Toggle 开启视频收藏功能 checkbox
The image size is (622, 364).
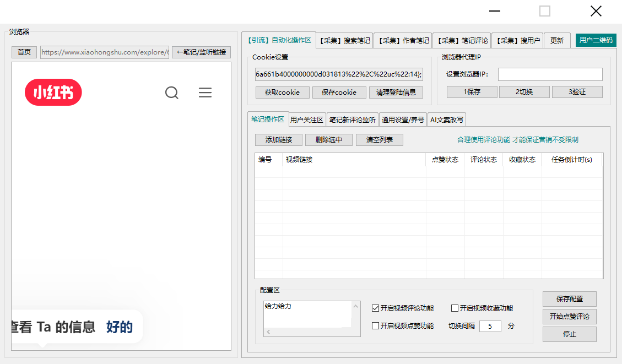tap(455, 308)
